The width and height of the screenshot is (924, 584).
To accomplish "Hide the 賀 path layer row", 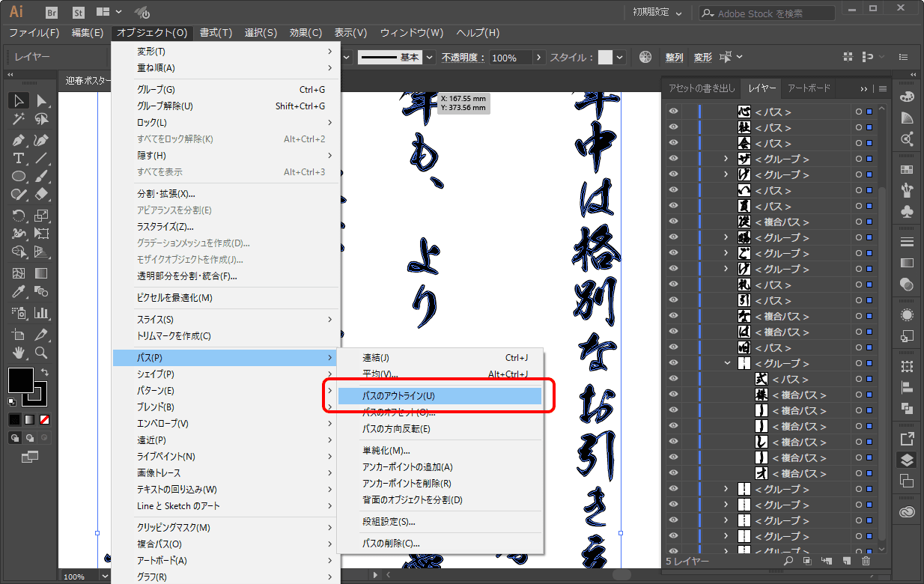I will pyautogui.click(x=673, y=206).
